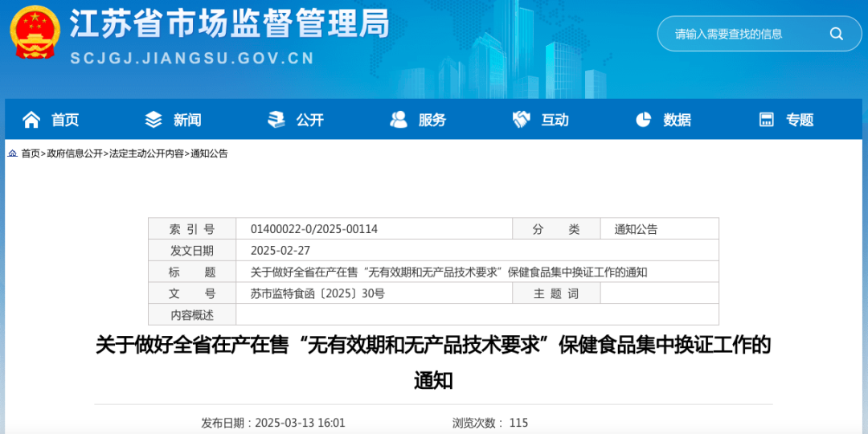
Task: Click the stacked layers news icon
Action: pos(154,119)
